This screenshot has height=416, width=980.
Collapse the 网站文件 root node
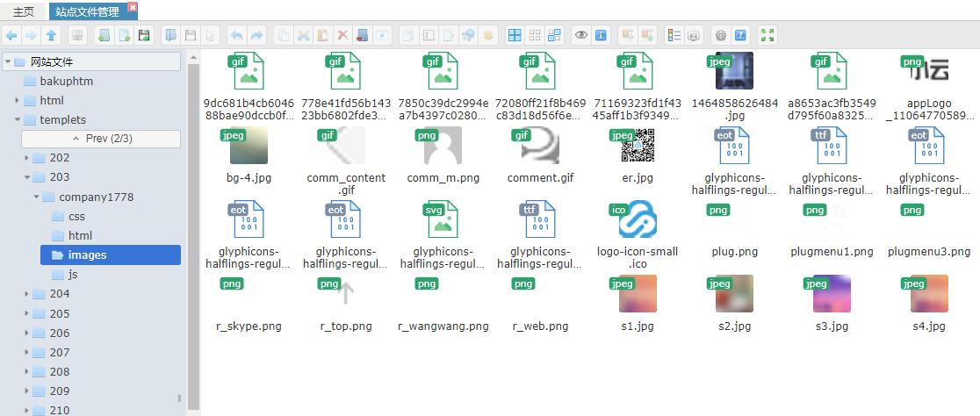(x=8, y=61)
